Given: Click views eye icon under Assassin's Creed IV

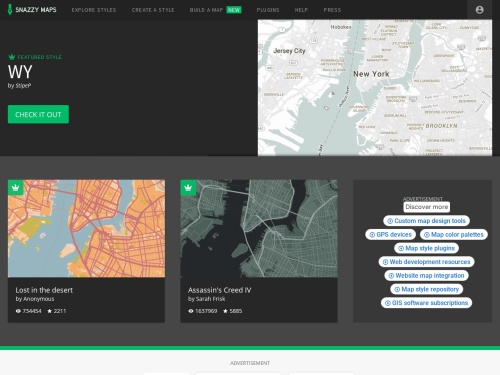Looking at the screenshot, I should pos(191,311).
